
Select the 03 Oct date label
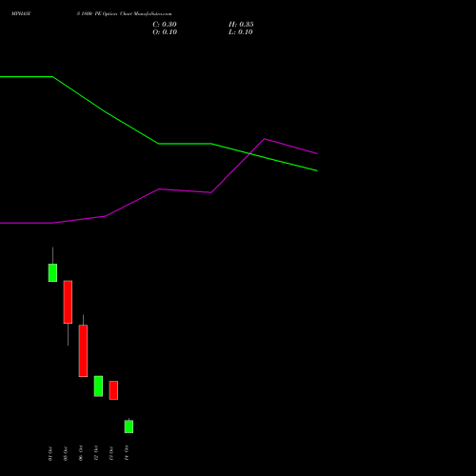(66, 453)
